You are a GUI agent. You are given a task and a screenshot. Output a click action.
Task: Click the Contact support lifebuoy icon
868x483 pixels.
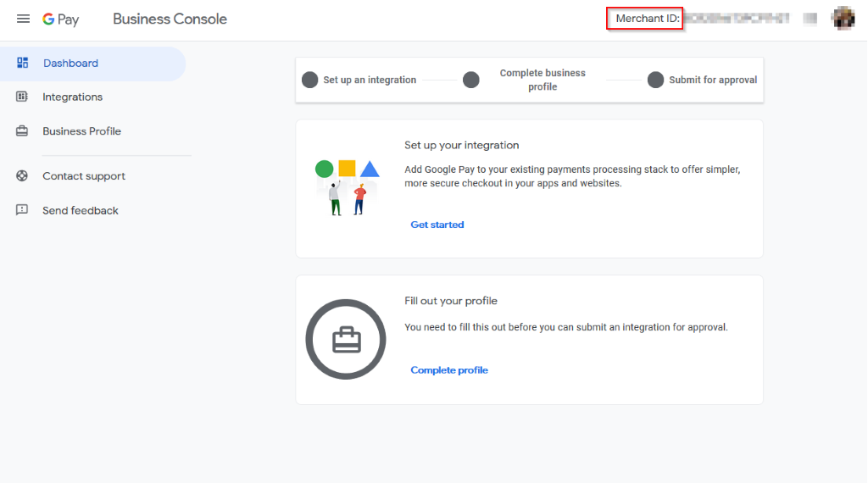pos(21,176)
